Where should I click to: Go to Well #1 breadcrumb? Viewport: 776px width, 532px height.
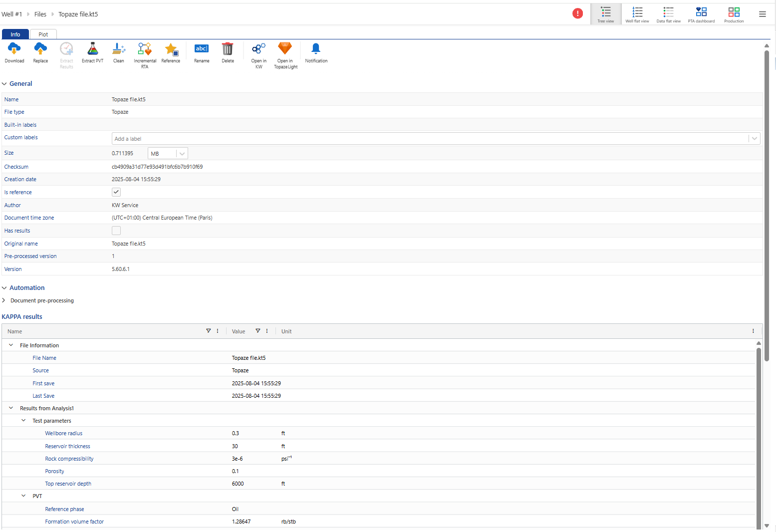(x=12, y=14)
